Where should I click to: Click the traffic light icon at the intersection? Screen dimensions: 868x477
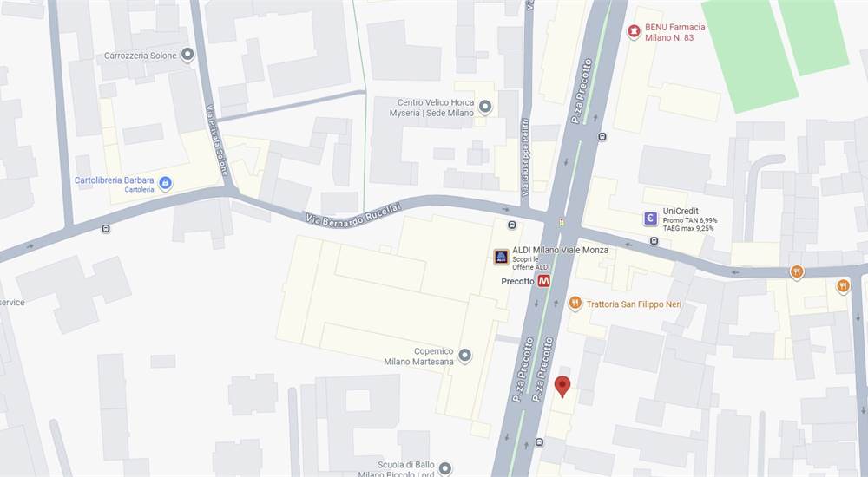(562, 222)
